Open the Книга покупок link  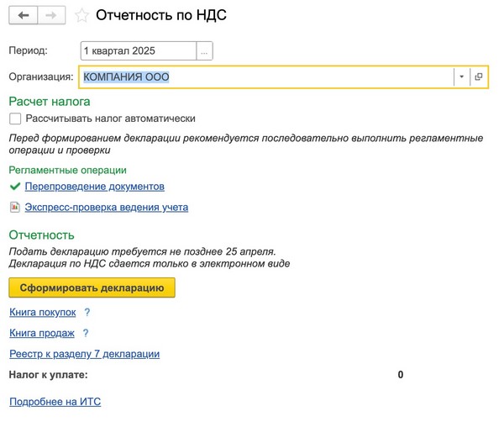point(42,313)
